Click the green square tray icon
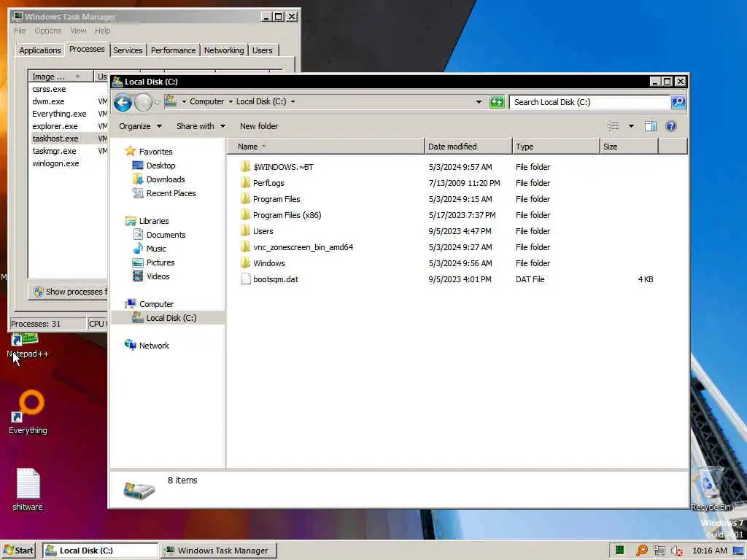This screenshot has width=747, height=560. pos(619,551)
